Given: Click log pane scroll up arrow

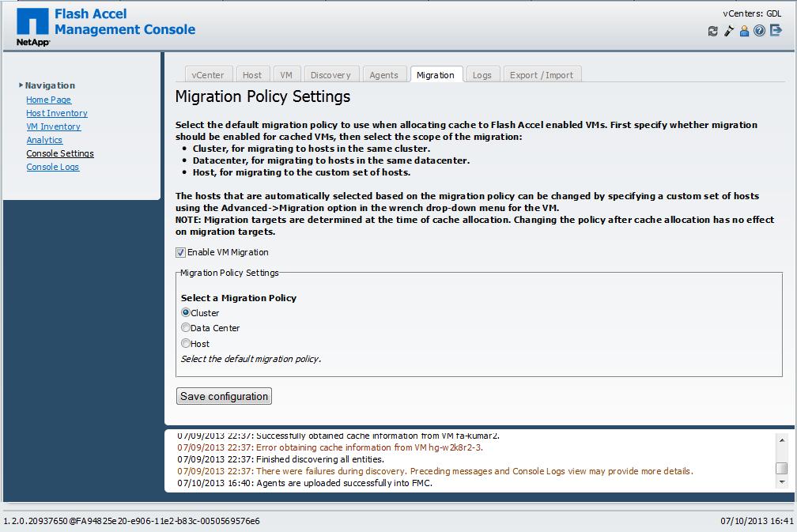Looking at the screenshot, I should point(782,440).
